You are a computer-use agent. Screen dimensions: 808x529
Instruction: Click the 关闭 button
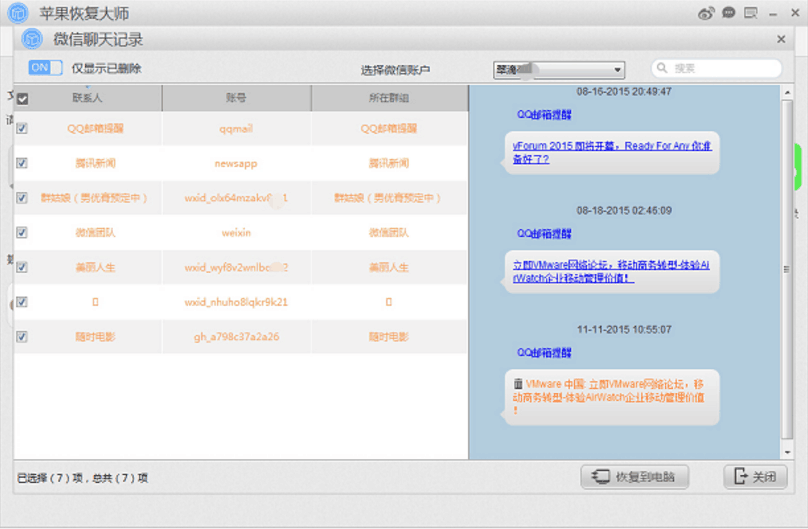pyautogui.click(x=755, y=477)
